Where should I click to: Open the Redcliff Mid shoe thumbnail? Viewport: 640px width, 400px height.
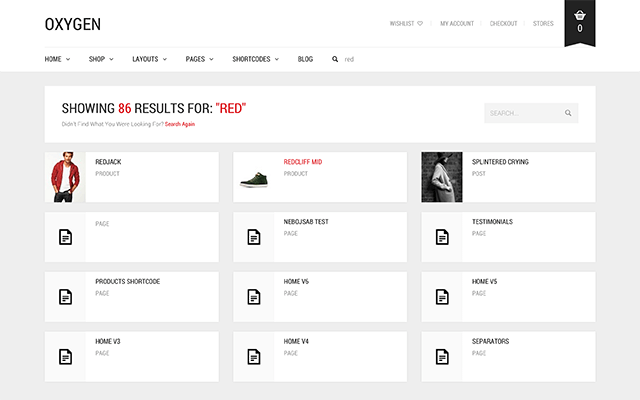[x=254, y=178]
